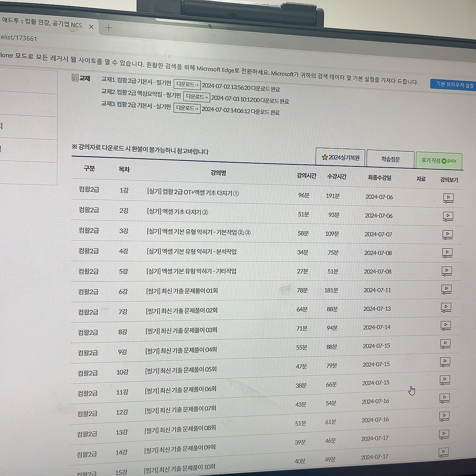The image size is (476, 476).
Task: Play lecture 2강 video icon
Action: (x=448, y=216)
